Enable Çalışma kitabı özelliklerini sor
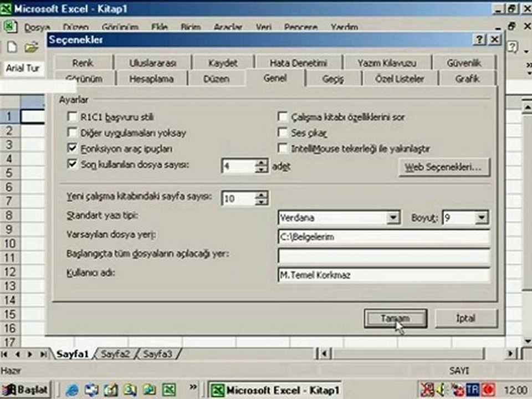This screenshot has width=532, height=399. click(x=282, y=117)
